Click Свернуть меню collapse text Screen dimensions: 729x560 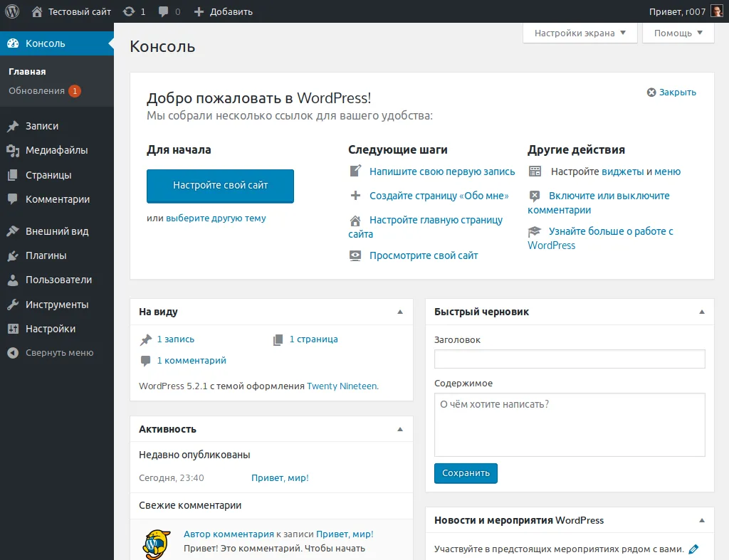coord(60,353)
